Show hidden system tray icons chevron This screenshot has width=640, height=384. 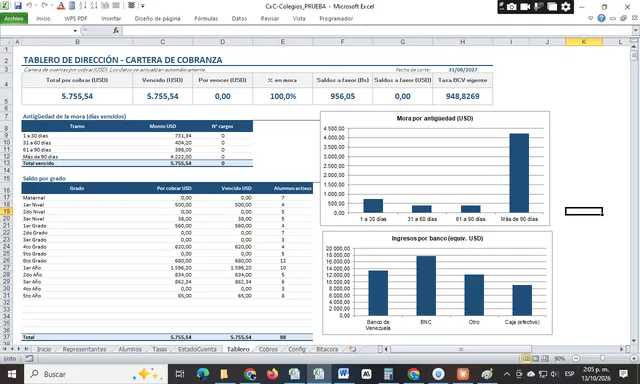507,374
